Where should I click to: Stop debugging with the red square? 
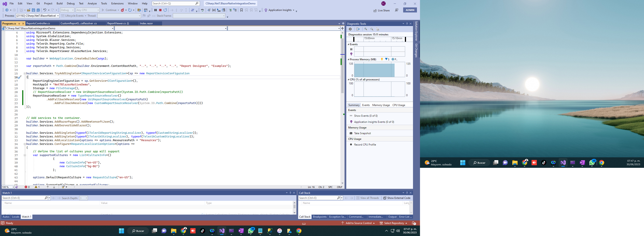pos(160,10)
